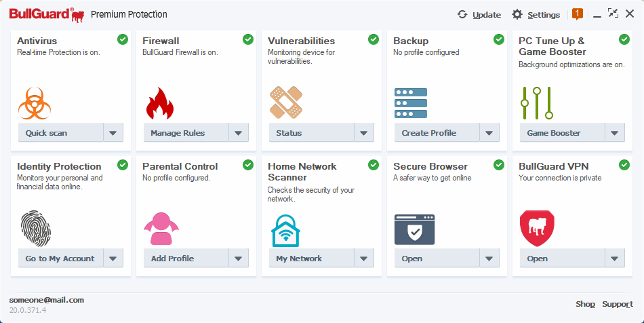Click the Antivirus green status checkmark

click(x=123, y=39)
